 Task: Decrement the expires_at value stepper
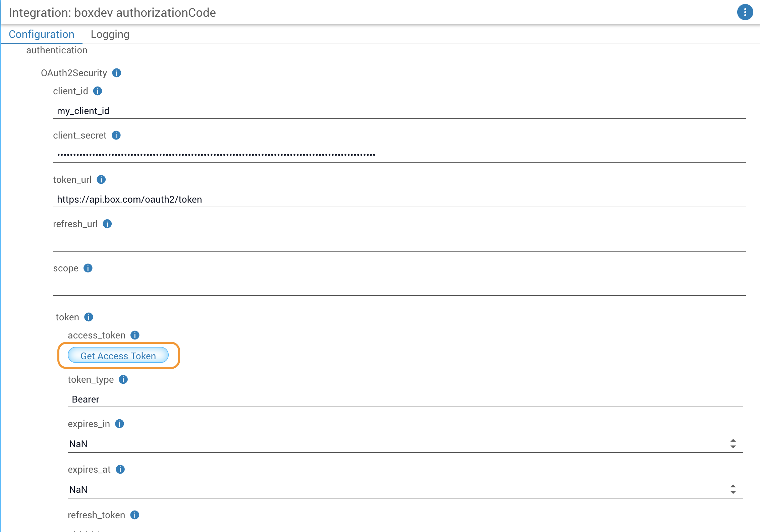(733, 492)
